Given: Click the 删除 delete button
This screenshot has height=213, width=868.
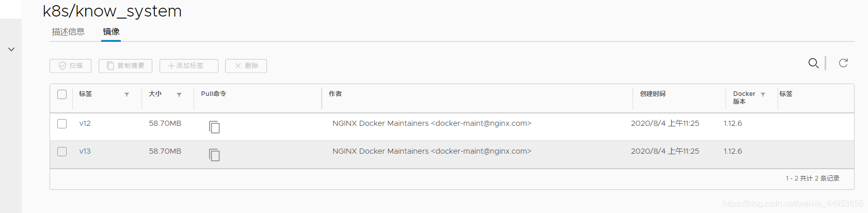Looking at the screenshot, I should [246, 66].
